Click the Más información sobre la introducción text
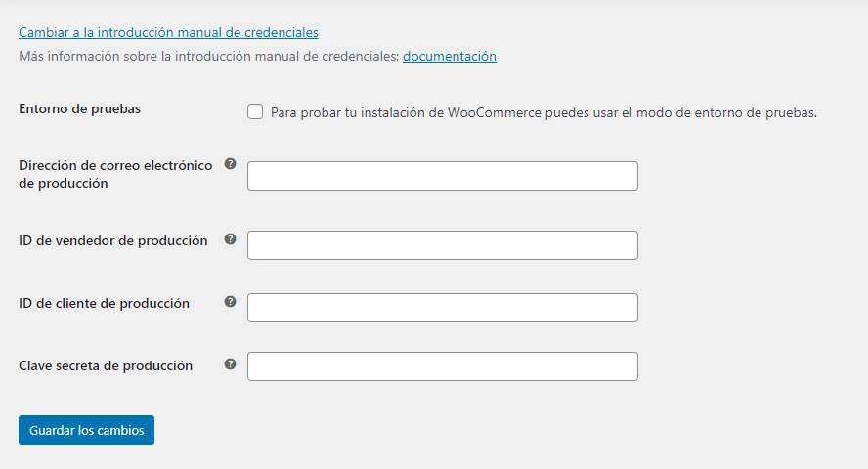 [209, 56]
